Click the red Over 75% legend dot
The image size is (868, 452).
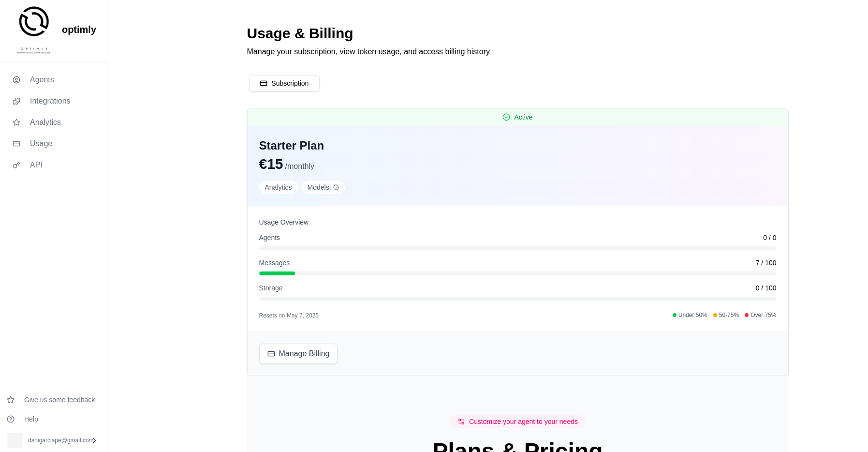747,315
